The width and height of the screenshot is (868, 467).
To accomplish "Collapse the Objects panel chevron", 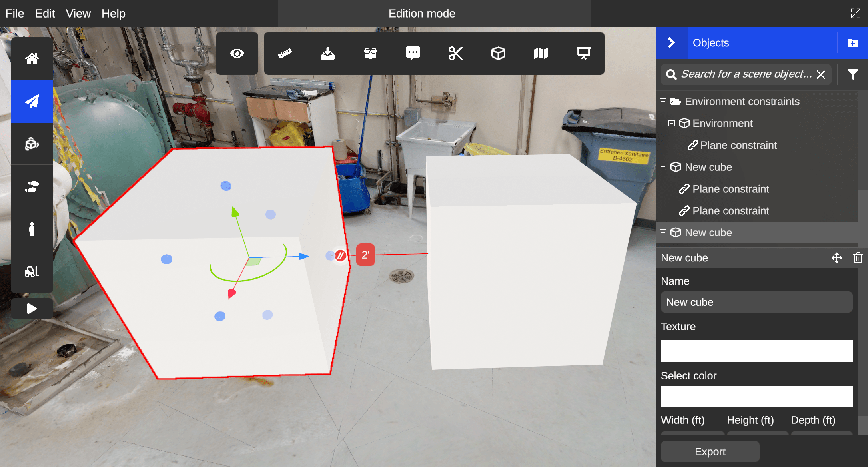I will [x=671, y=43].
